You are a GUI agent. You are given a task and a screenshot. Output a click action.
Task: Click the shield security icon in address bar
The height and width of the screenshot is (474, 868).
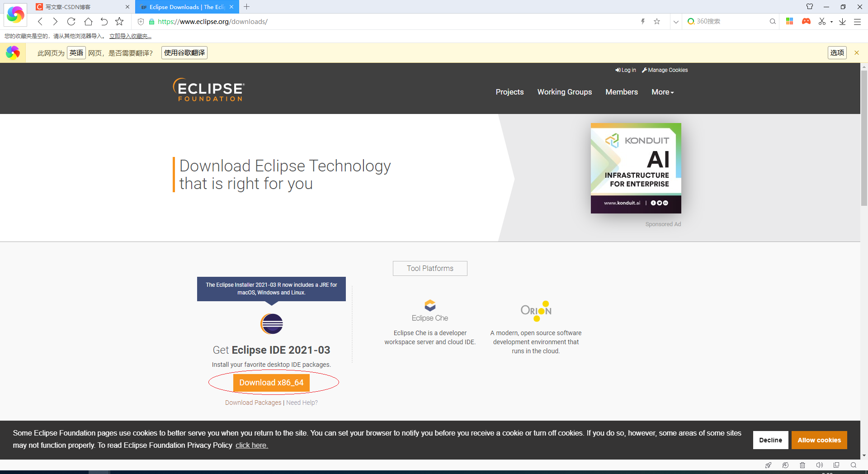pyautogui.click(x=141, y=22)
